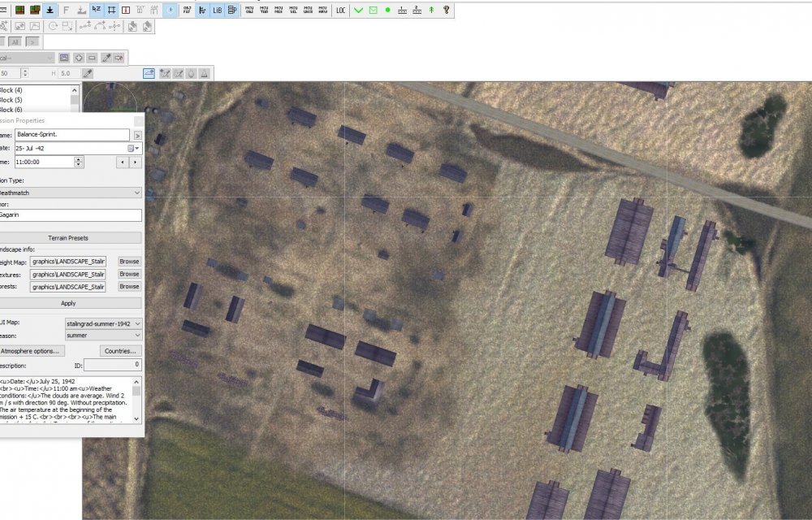Click the Time field spinner arrows
This screenshot has height=520, width=812.
(78, 162)
